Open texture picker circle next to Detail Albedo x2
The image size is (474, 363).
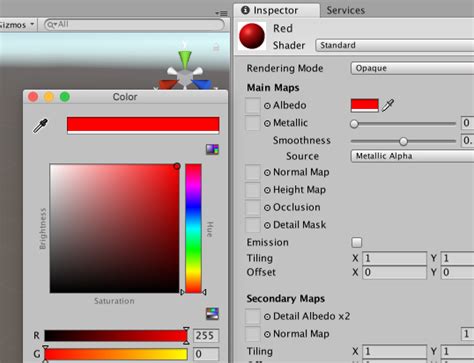pos(267,317)
